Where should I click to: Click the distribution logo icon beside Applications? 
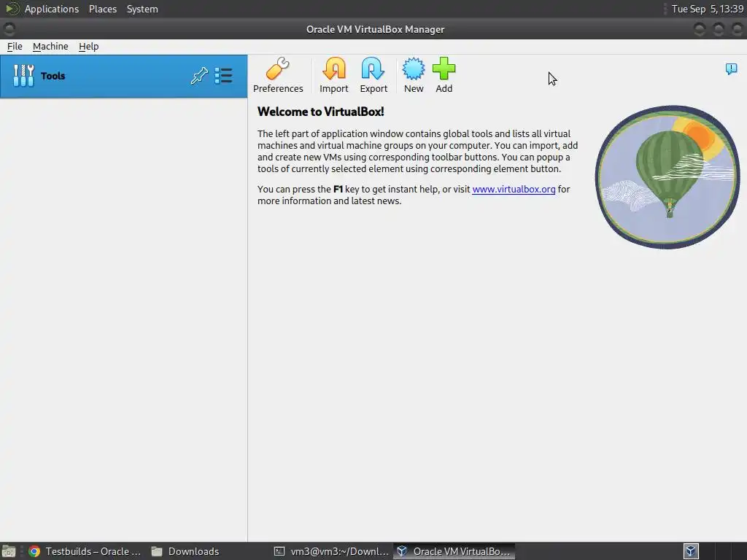(x=12, y=9)
